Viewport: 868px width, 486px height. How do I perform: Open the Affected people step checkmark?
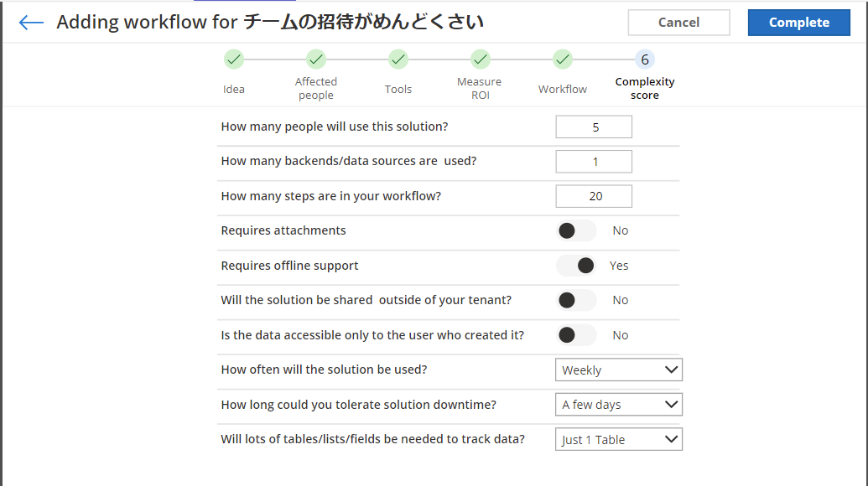coord(316,59)
